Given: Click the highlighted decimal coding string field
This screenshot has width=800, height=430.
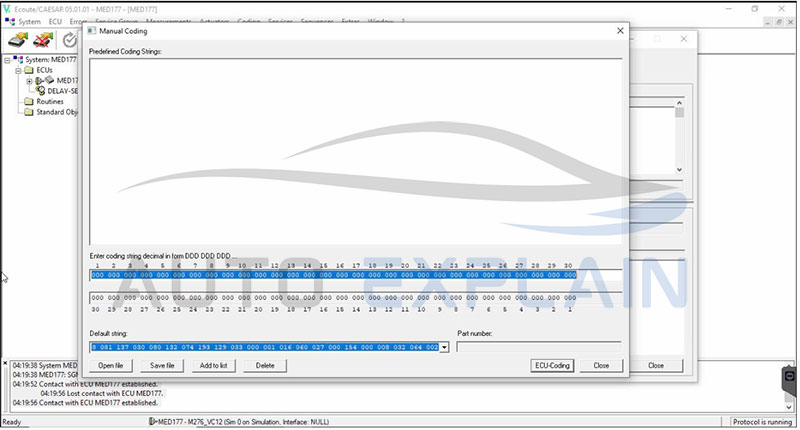Looking at the screenshot, I should [x=356, y=275].
